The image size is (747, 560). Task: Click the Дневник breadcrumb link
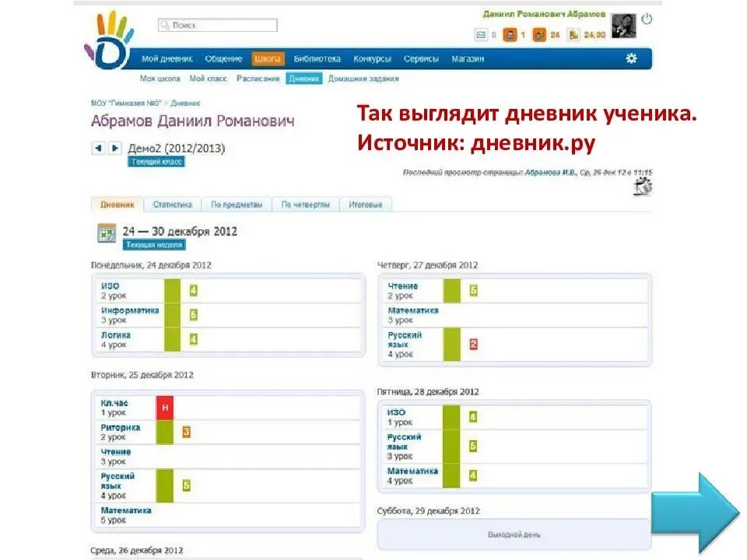185,103
